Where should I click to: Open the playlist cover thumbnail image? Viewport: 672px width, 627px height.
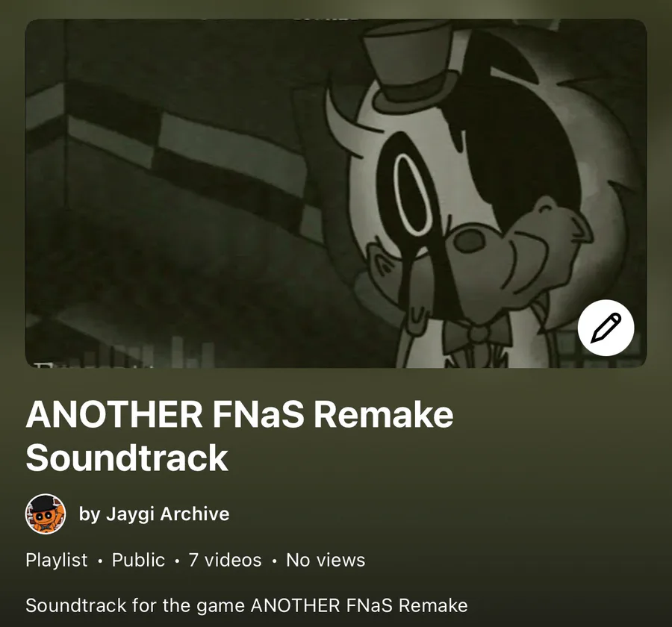[x=335, y=193]
